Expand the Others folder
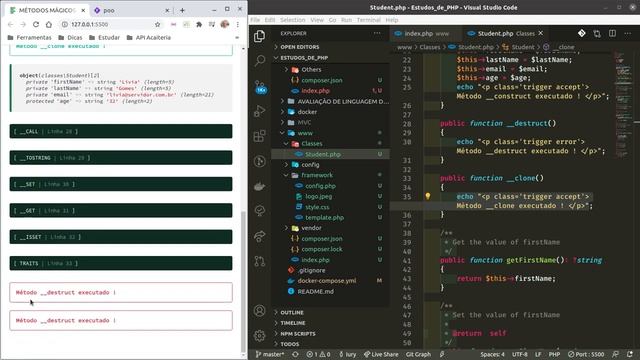Viewport: 640px width, 360px height. tap(311, 69)
